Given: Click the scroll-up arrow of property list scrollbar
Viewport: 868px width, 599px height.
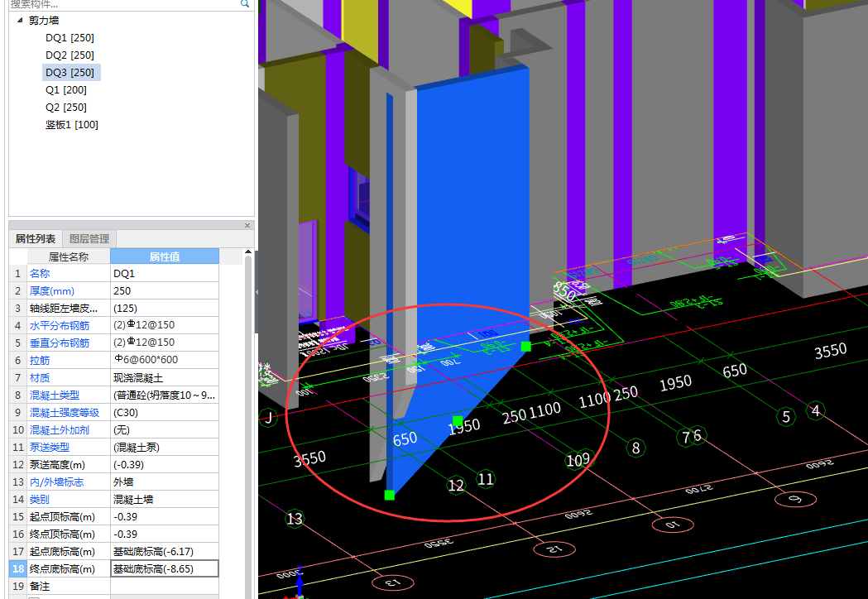Looking at the screenshot, I should click(248, 252).
